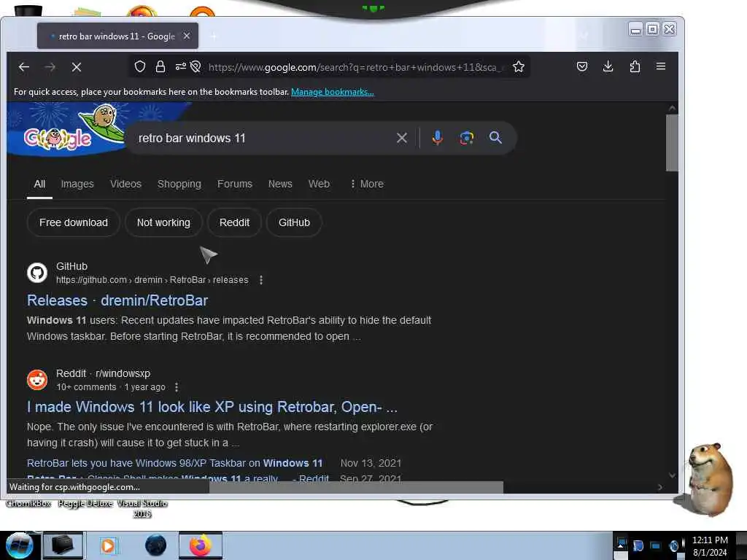The image size is (747, 560).
Task: Open the Downloads panel
Action: [x=608, y=66]
